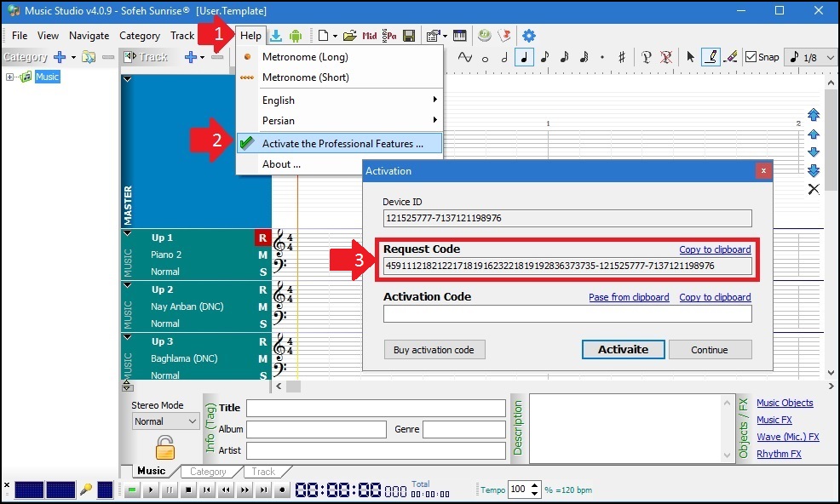
Task: Click the double down arrow icon
Action: tap(814, 170)
